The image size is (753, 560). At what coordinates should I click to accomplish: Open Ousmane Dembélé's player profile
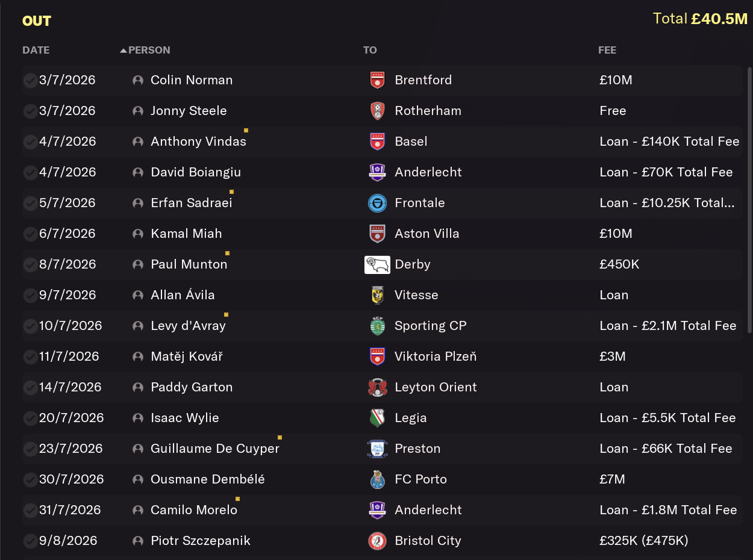(208, 479)
